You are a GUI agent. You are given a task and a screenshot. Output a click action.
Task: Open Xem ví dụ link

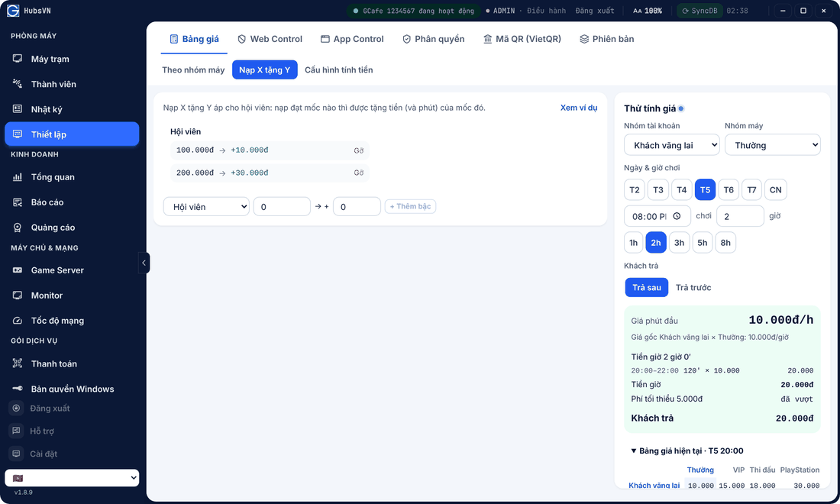click(x=579, y=108)
